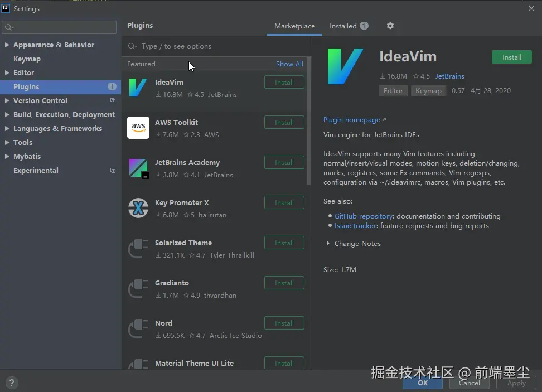
Task: Expand Languages & Frameworks node
Action: (7, 129)
